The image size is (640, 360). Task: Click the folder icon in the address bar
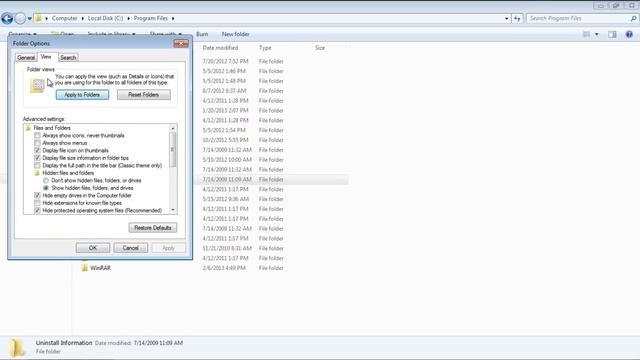click(38, 18)
